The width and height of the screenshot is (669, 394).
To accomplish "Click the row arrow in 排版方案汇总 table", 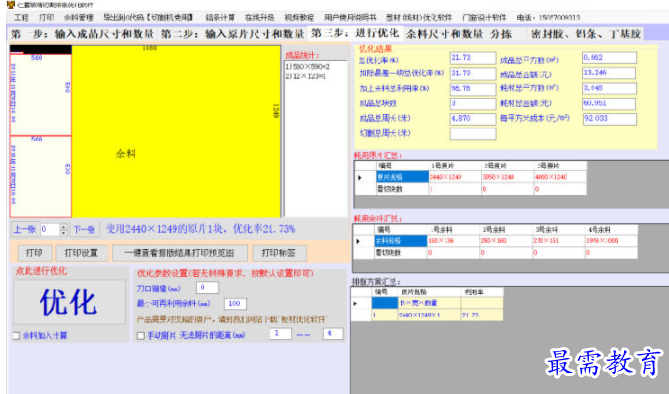I will point(355,304).
